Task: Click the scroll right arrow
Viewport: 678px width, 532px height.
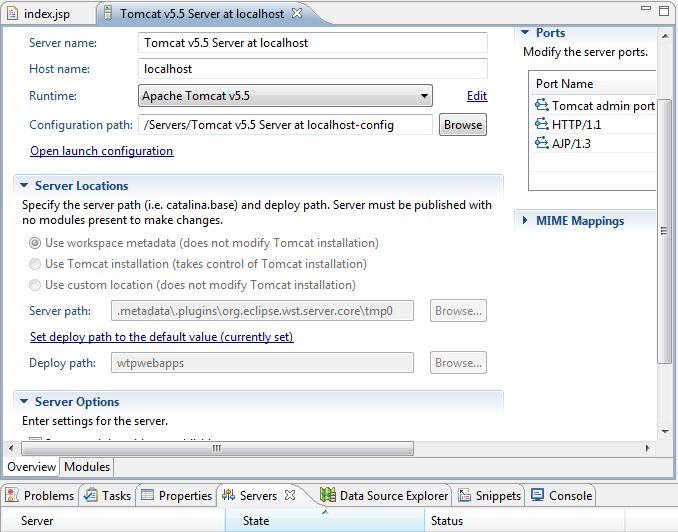Action: [x=647, y=449]
